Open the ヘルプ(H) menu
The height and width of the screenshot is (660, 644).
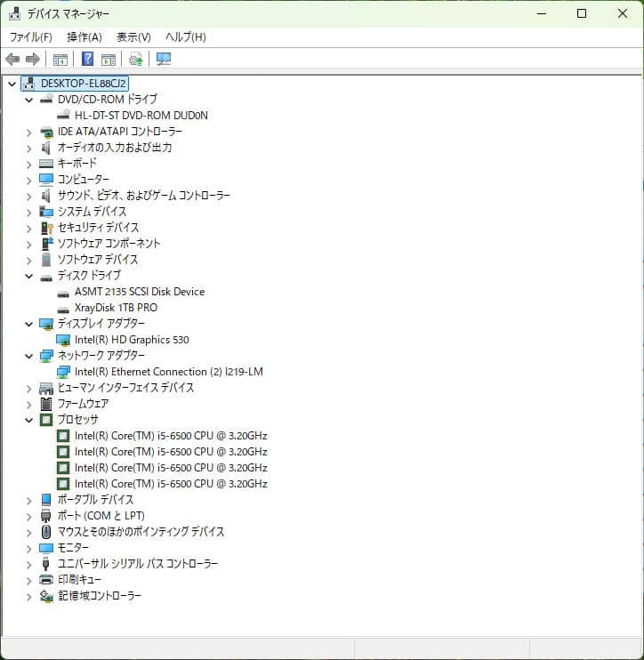tap(185, 37)
